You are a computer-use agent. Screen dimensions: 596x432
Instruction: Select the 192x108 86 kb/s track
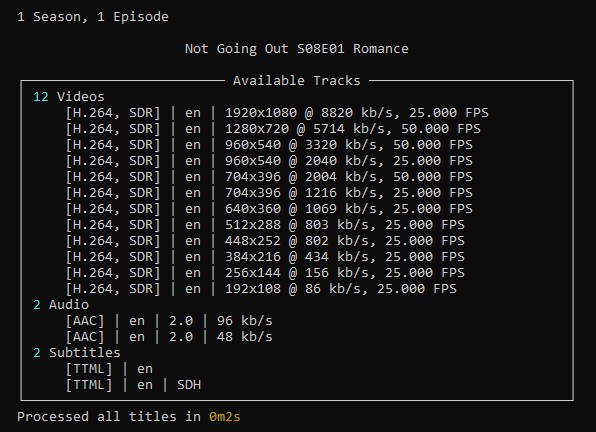tap(261, 289)
